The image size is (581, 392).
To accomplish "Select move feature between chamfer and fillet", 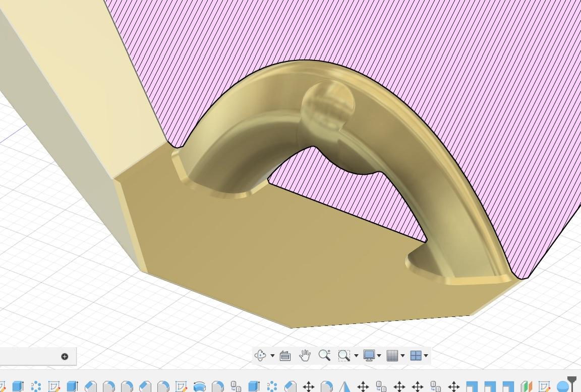I will tap(308, 386).
